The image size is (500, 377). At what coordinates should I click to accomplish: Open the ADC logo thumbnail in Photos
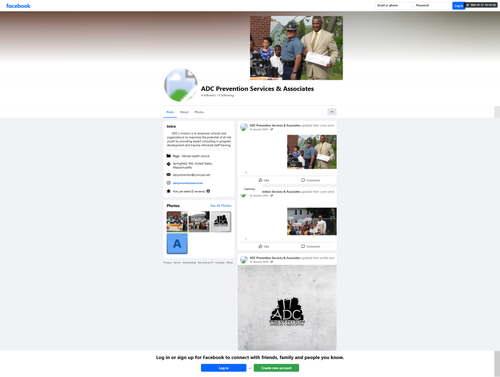click(221, 221)
